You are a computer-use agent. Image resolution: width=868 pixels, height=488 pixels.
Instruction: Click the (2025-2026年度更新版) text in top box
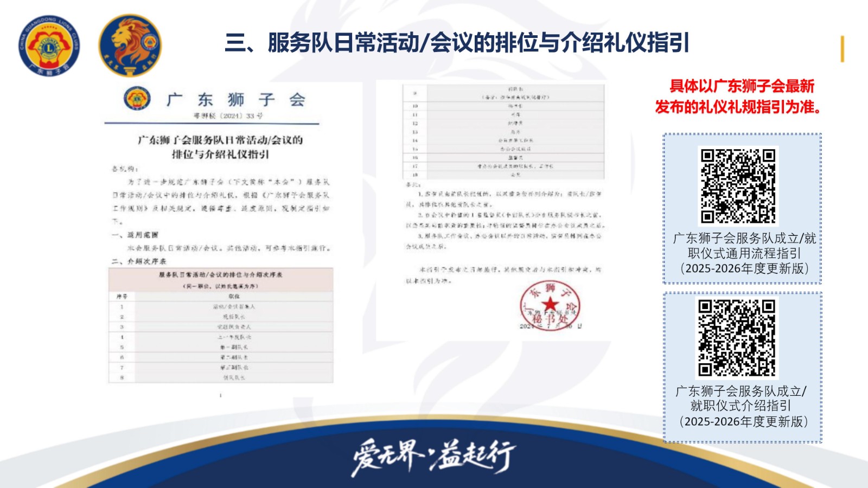[x=744, y=268]
